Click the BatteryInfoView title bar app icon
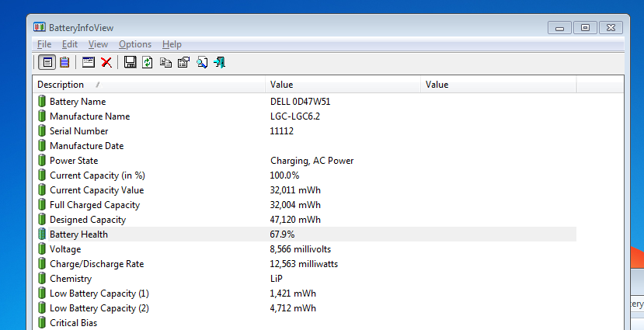The width and height of the screenshot is (644, 330). (40, 27)
